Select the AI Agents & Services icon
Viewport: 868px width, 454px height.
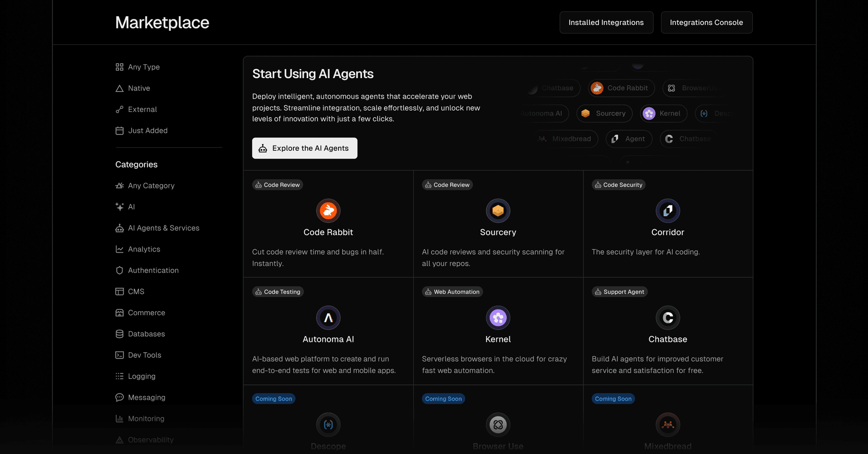click(119, 228)
